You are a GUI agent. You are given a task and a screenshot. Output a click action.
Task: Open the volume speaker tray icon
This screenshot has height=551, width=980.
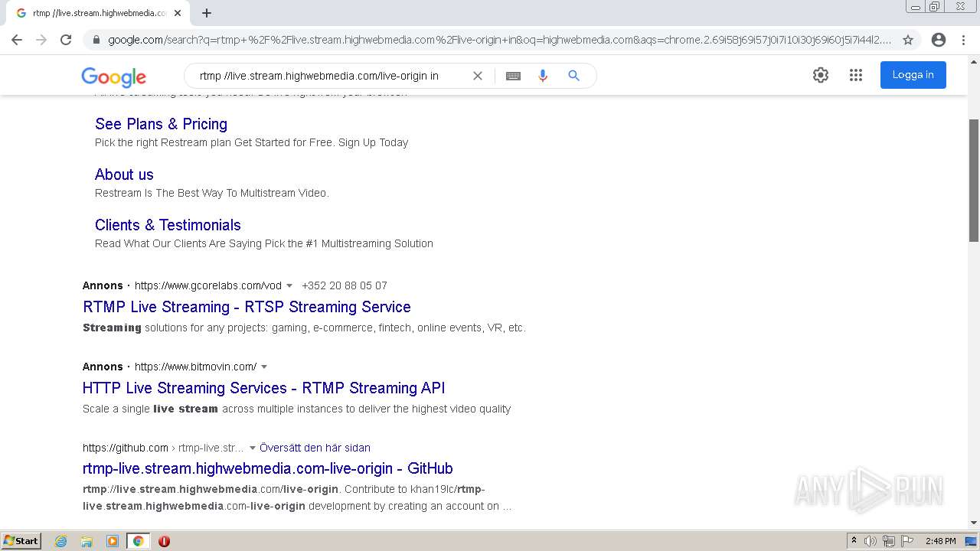tap(871, 541)
